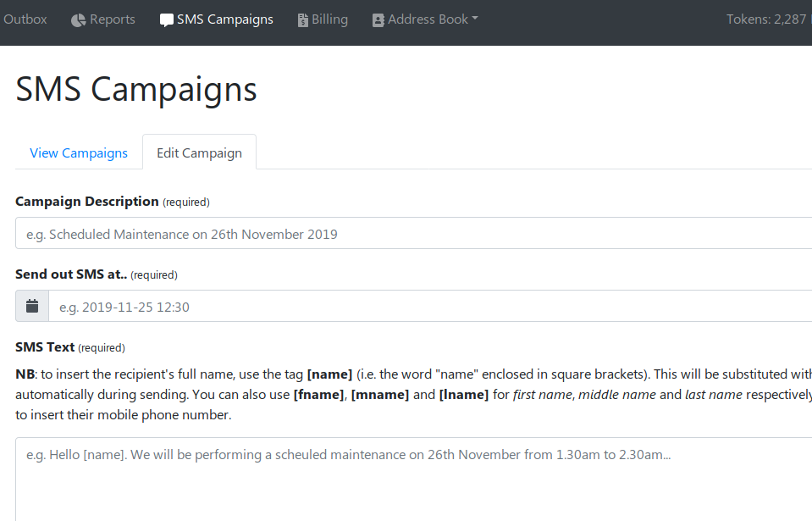Viewport: 812px width, 521px height.
Task: Open the Outbox navigation link
Action: (25, 19)
